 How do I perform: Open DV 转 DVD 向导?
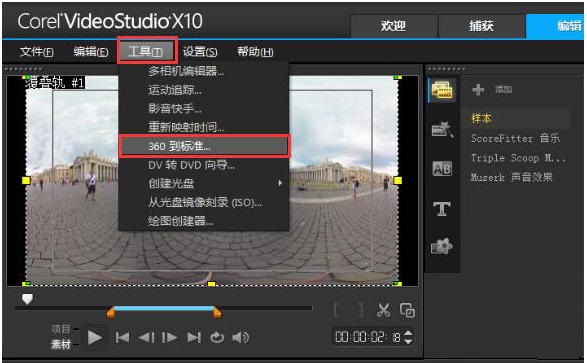pyautogui.click(x=204, y=165)
